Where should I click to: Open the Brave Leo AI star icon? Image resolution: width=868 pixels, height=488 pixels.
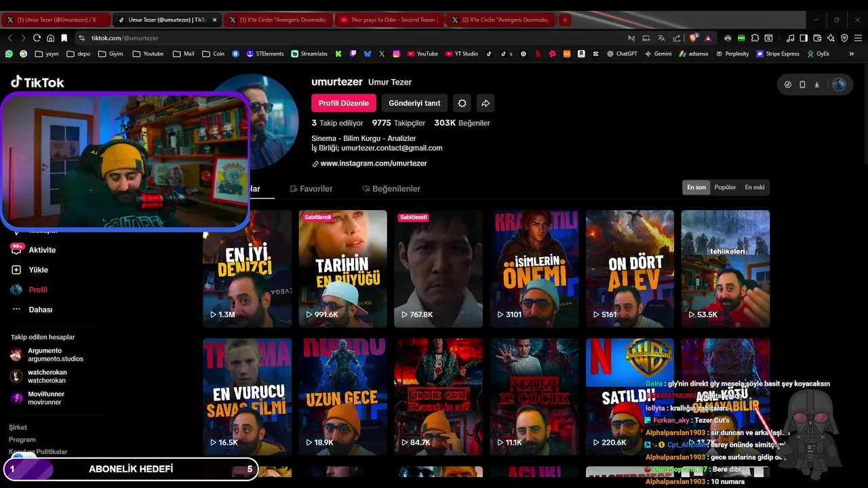click(831, 38)
